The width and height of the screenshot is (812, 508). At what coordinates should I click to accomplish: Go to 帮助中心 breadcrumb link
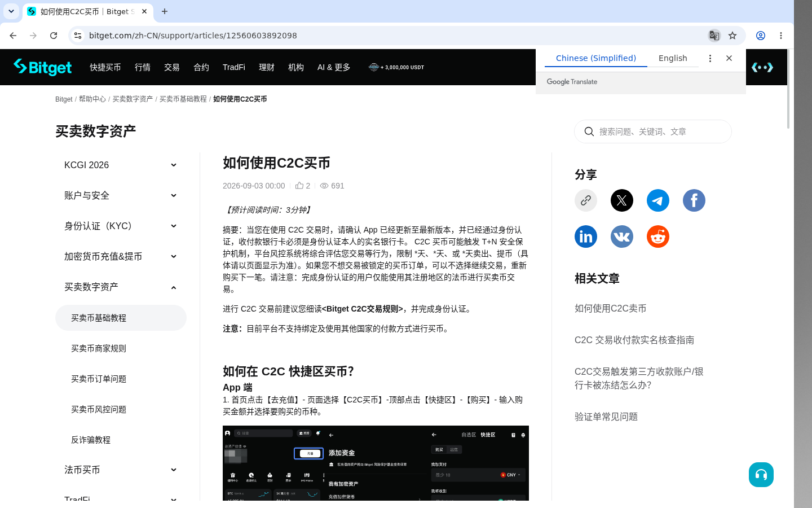click(92, 99)
